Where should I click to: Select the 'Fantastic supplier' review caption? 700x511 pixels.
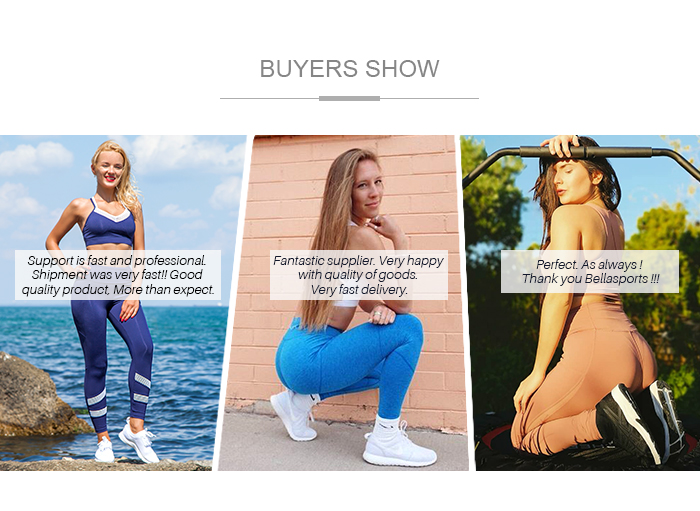[358, 275]
